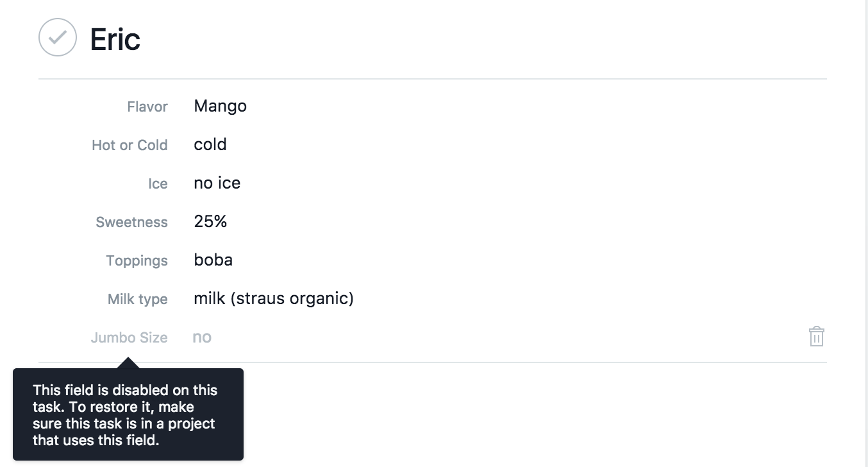Change the Hot or Cold value
This screenshot has height=467, width=868.
(210, 144)
